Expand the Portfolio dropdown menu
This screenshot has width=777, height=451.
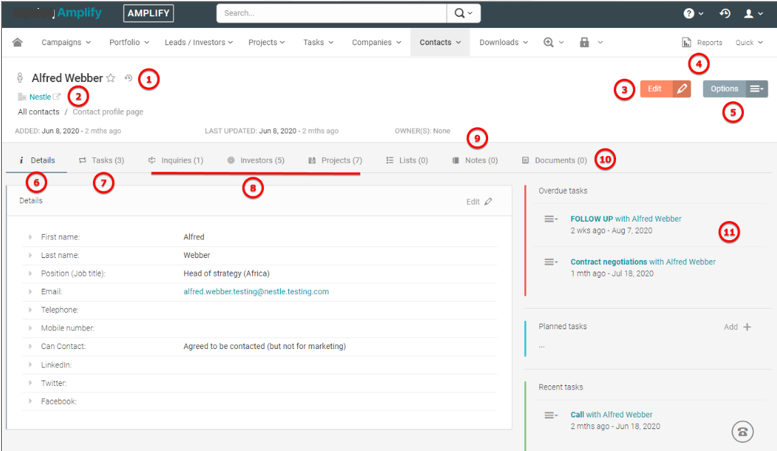pyautogui.click(x=129, y=42)
